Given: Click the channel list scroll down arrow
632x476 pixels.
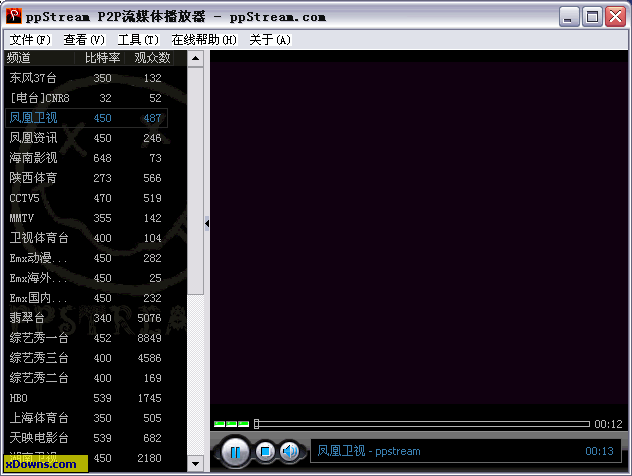Looking at the screenshot, I should pos(195,464).
